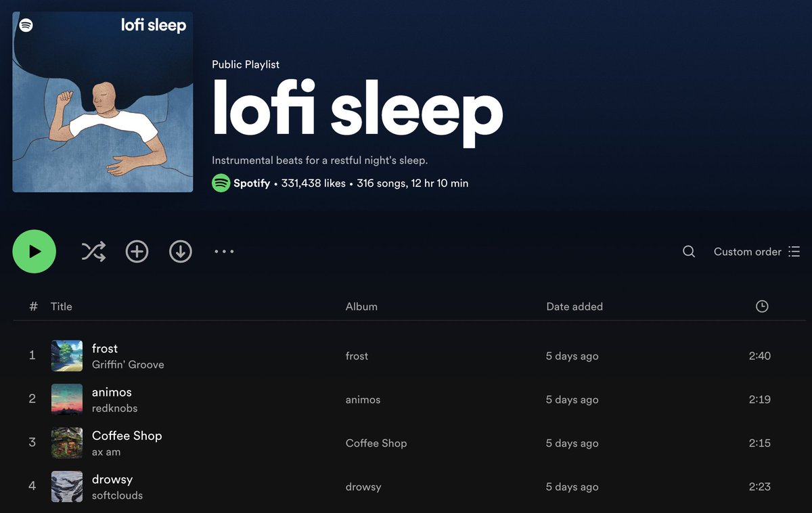Sort by the duration clock icon

[x=762, y=307]
